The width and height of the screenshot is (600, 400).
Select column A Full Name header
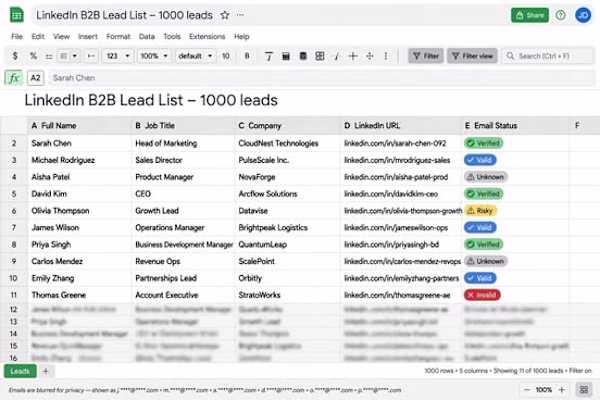[x=80, y=126]
